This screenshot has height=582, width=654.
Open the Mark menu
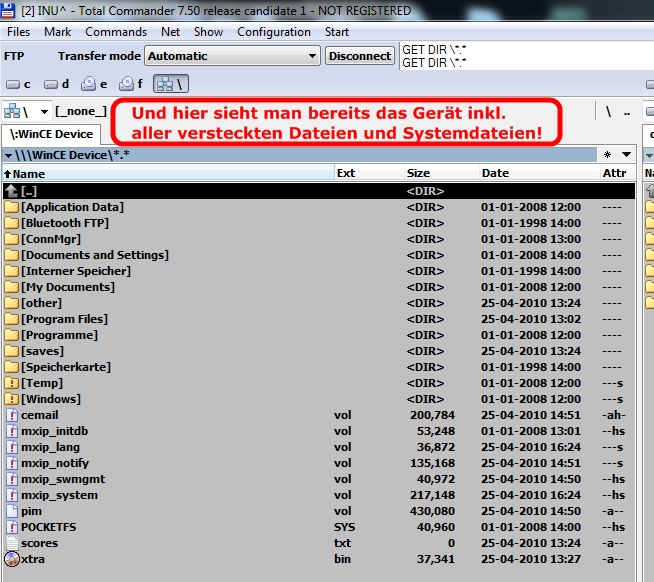pyautogui.click(x=58, y=32)
